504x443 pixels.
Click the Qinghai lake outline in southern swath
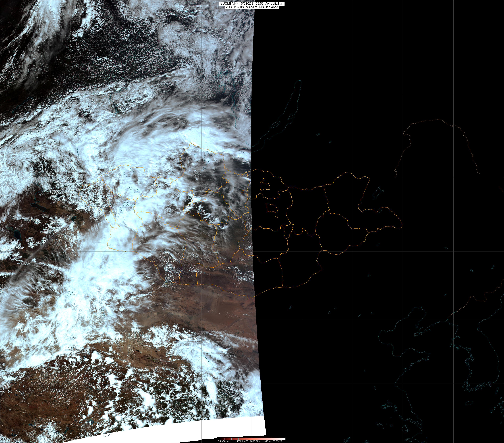[x=204, y=360]
